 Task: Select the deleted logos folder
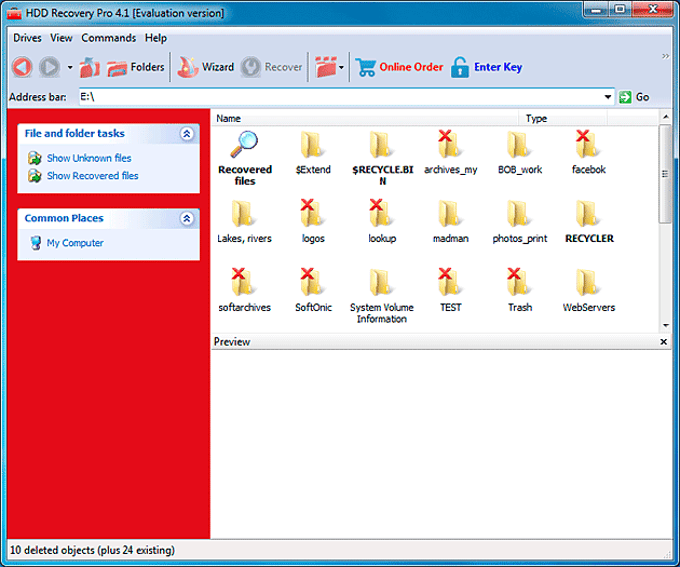pos(313,221)
